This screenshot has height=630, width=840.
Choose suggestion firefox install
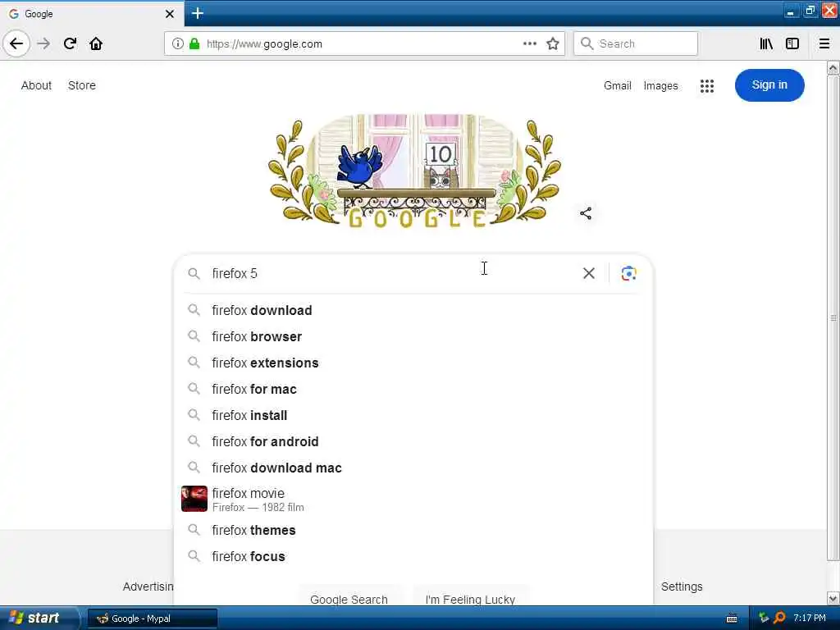(413, 415)
